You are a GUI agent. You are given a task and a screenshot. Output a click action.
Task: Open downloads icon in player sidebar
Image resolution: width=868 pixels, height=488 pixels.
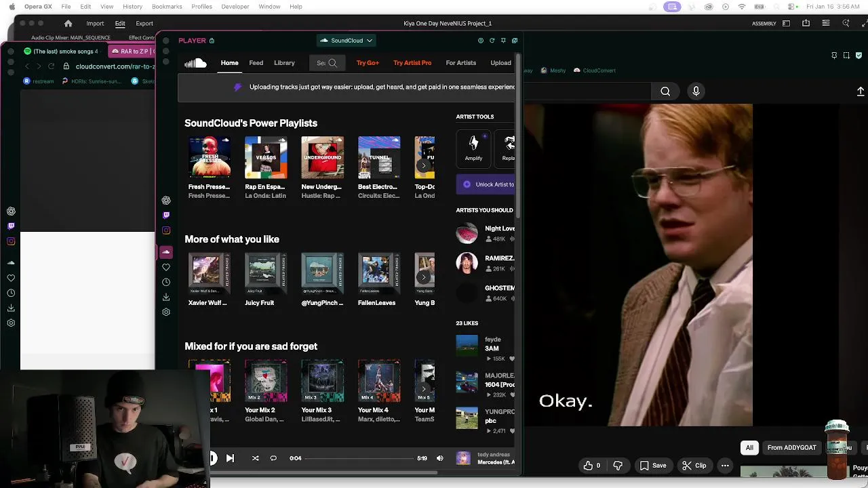[x=166, y=297]
